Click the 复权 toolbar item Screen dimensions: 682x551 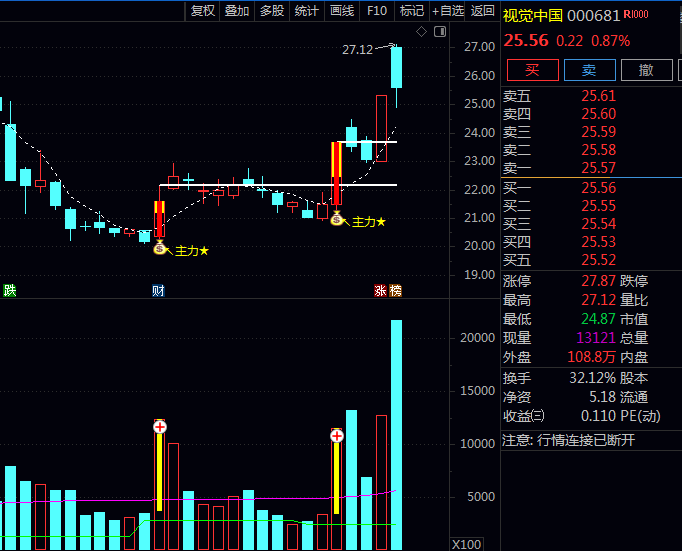(203, 10)
